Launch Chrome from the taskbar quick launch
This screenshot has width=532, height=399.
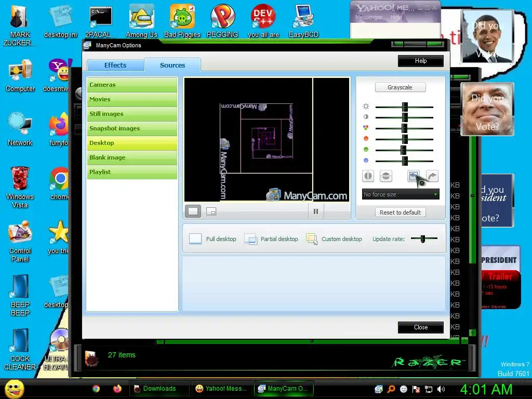tap(96, 389)
